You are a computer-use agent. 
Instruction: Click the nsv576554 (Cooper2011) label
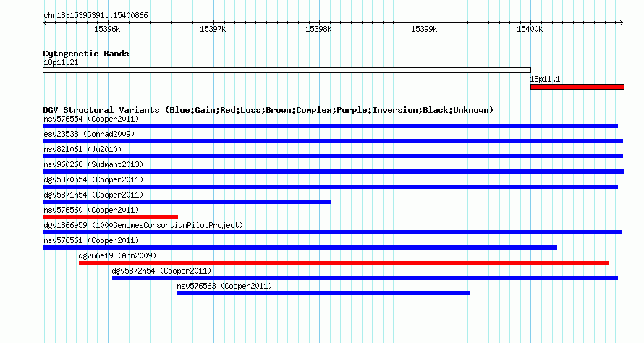pyautogui.click(x=91, y=119)
